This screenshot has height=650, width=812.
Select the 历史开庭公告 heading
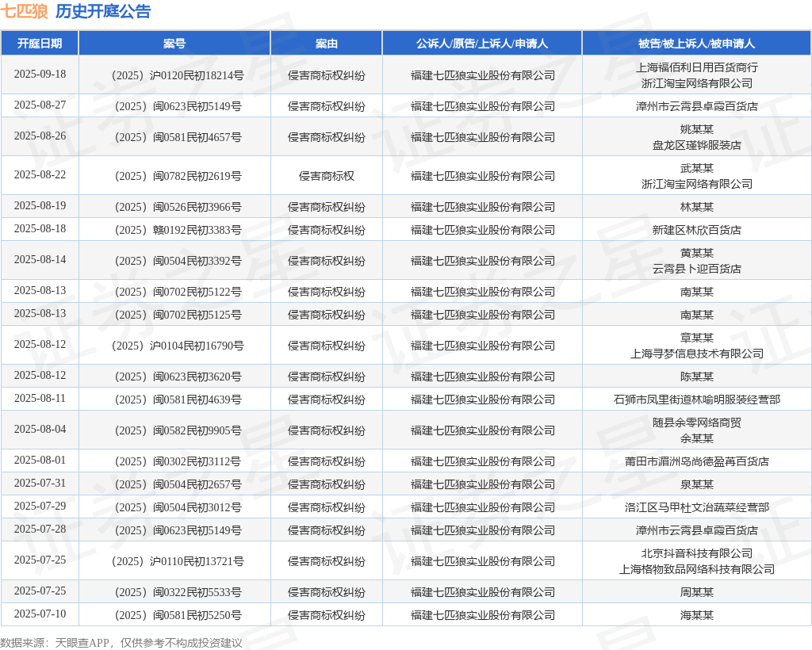(103, 11)
